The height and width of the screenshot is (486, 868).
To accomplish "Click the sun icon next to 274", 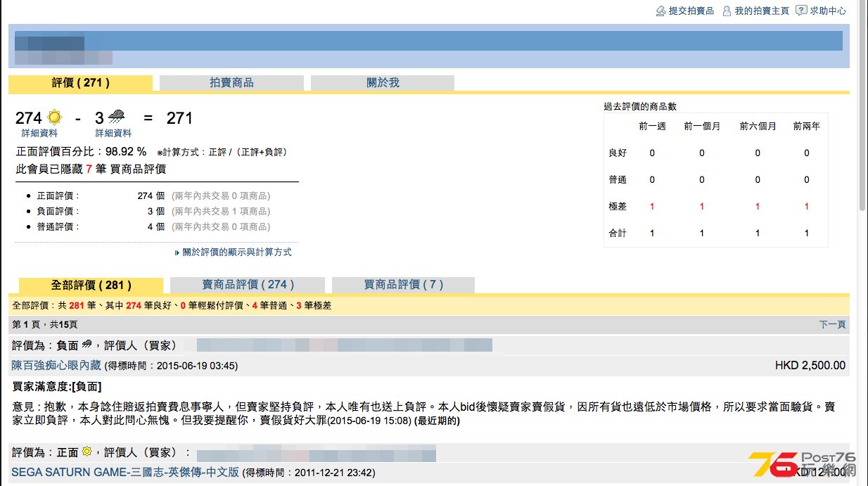I will tap(54, 117).
